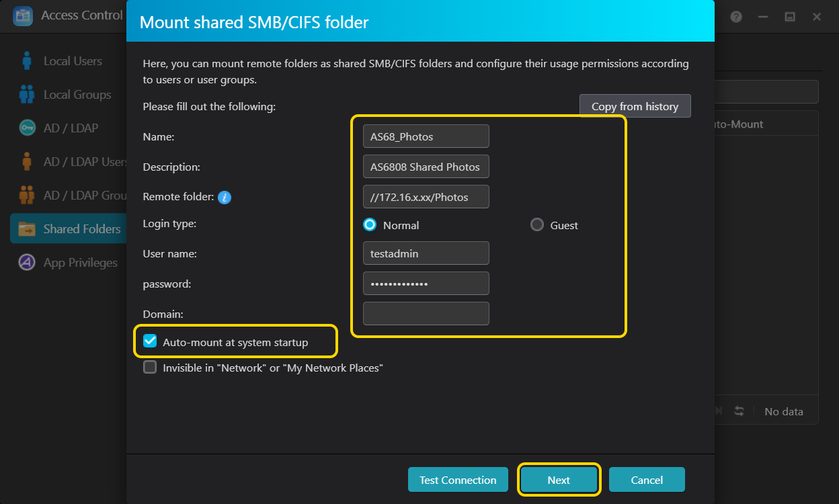Image resolution: width=839 pixels, height=504 pixels.
Task: Click the Test Connection button
Action: (458, 480)
